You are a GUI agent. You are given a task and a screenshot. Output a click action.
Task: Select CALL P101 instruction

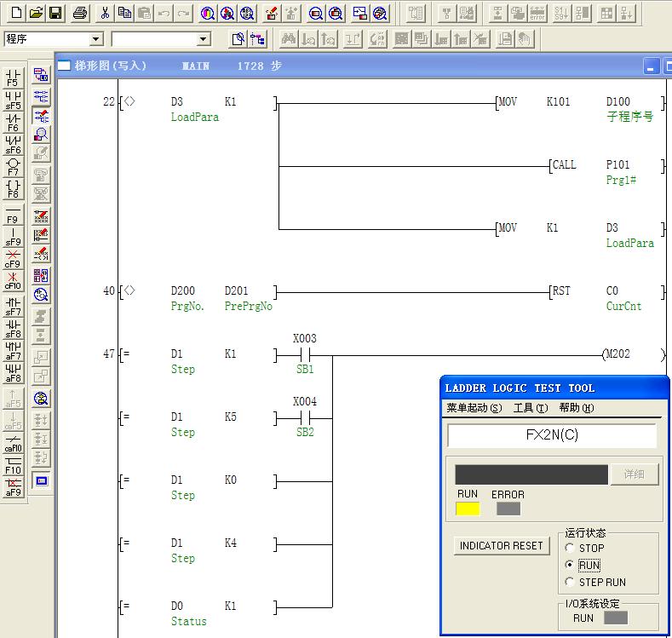pos(607,166)
